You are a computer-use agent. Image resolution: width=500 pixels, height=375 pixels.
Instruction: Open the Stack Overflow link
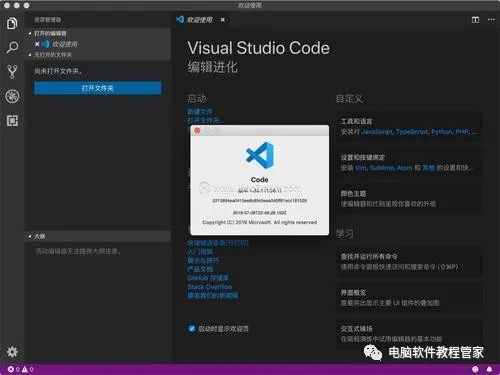coord(209,286)
